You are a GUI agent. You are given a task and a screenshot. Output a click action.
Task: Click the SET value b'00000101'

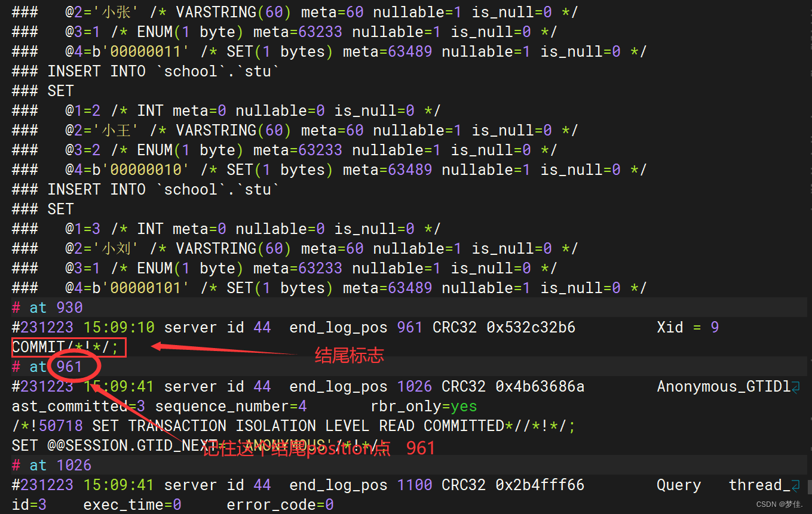point(140,288)
